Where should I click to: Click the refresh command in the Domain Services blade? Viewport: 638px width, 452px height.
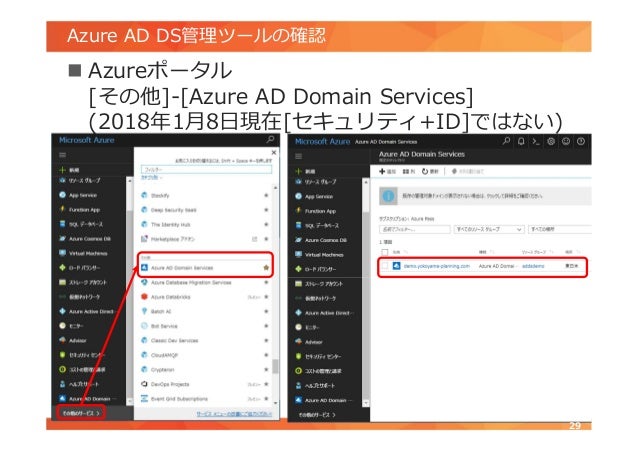[x=430, y=171]
